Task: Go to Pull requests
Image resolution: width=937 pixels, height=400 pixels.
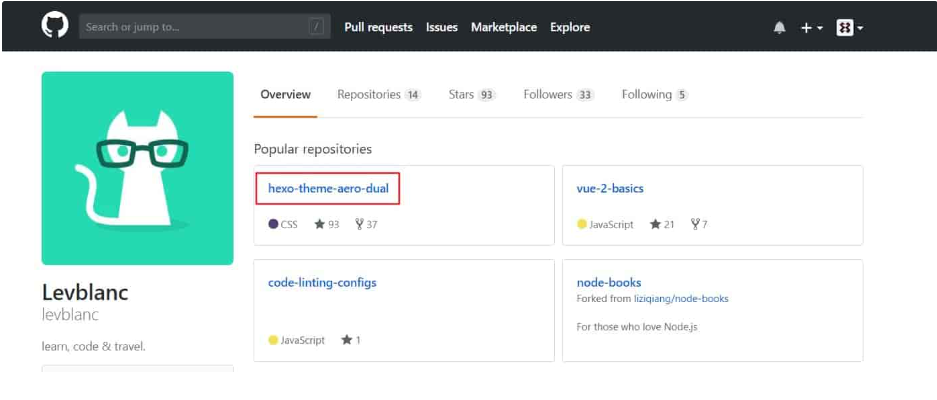Action: 378,28
